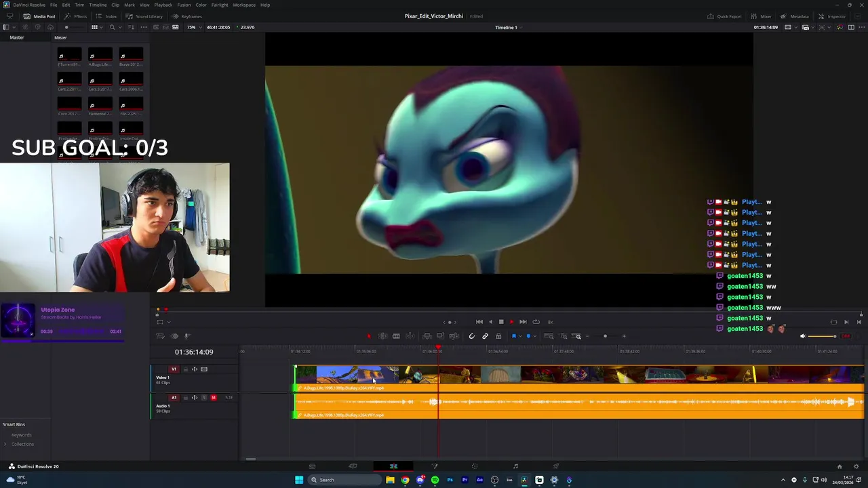This screenshot has width=868, height=488.
Task: Stop playback in the viewer
Action: click(x=501, y=322)
